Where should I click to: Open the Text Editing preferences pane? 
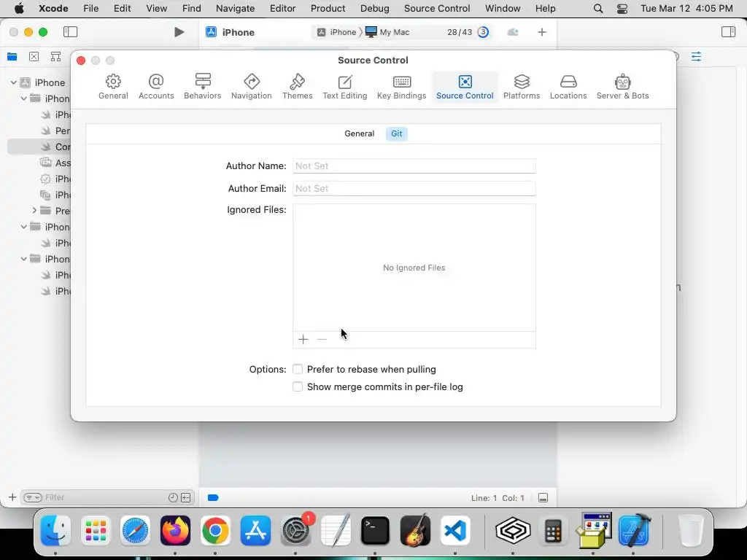click(x=344, y=87)
